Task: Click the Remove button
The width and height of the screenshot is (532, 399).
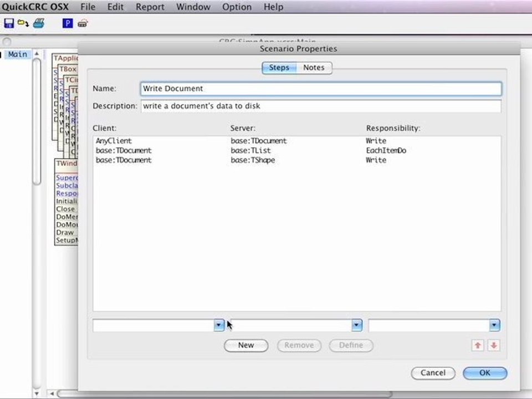Action: pos(299,345)
